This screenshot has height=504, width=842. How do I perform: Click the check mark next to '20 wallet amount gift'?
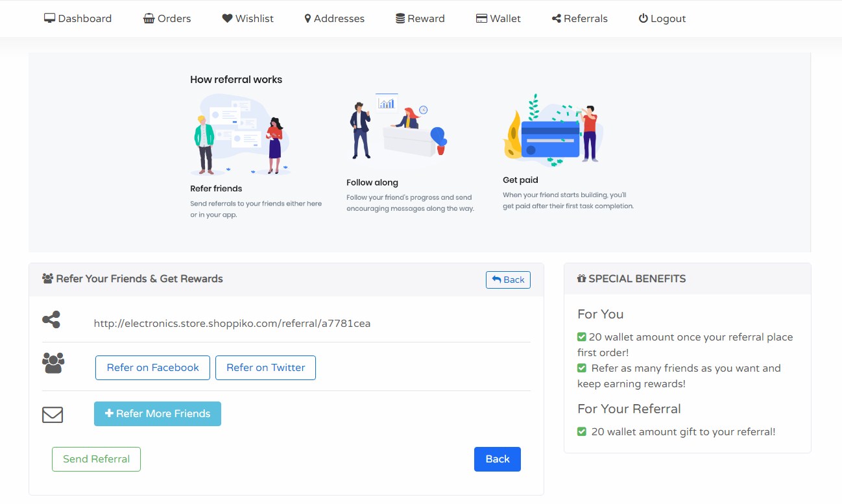[582, 432]
